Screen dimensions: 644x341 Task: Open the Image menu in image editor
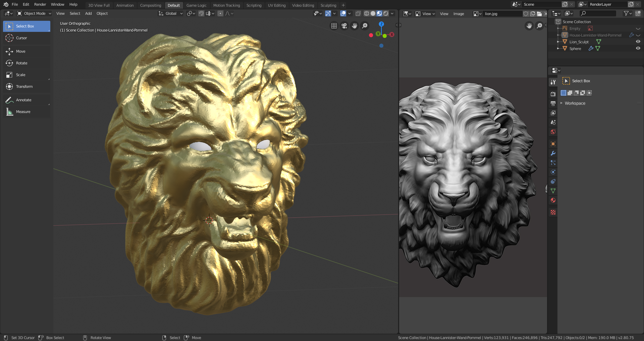pyautogui.click(x=459, y=14)
